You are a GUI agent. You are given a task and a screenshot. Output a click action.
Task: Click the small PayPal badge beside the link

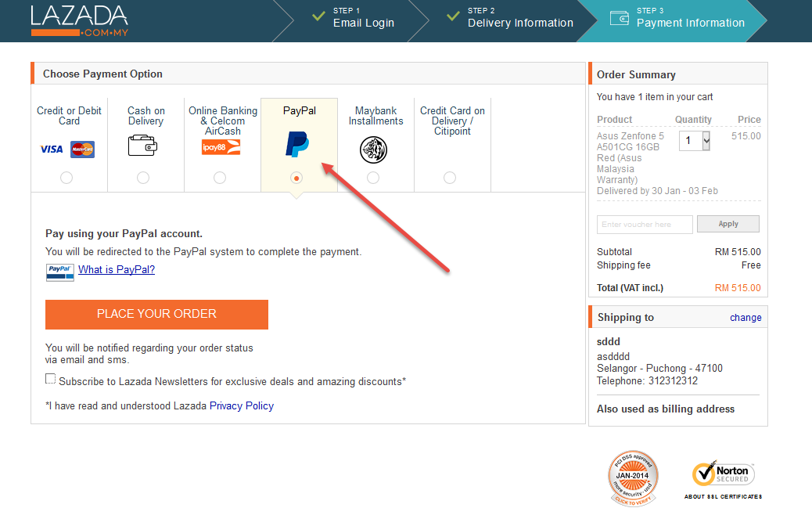click(60, 272)
